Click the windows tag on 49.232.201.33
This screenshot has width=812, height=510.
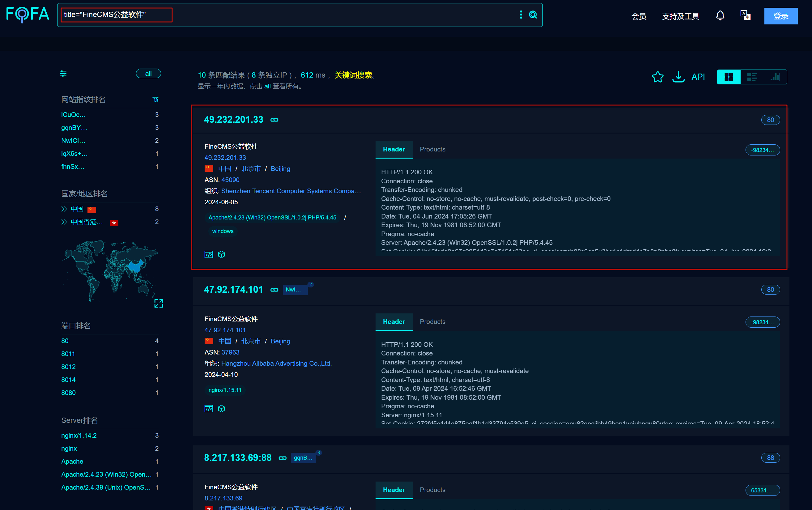tap(223, 231)
